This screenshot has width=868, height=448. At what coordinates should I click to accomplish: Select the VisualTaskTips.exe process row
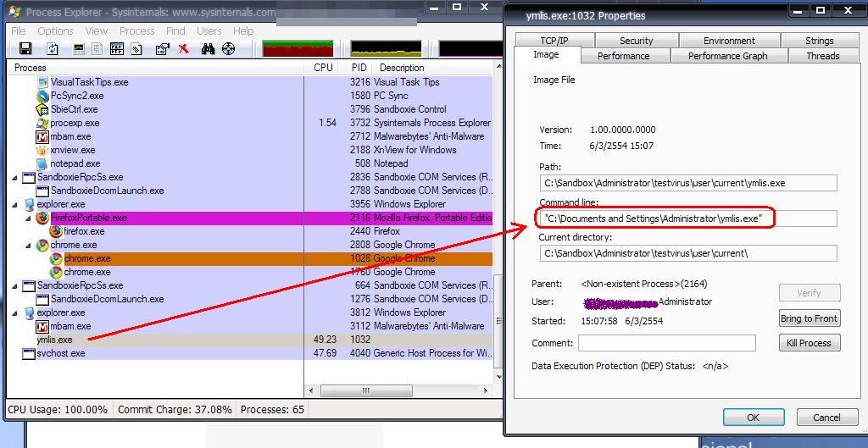[x=248, y=82]
